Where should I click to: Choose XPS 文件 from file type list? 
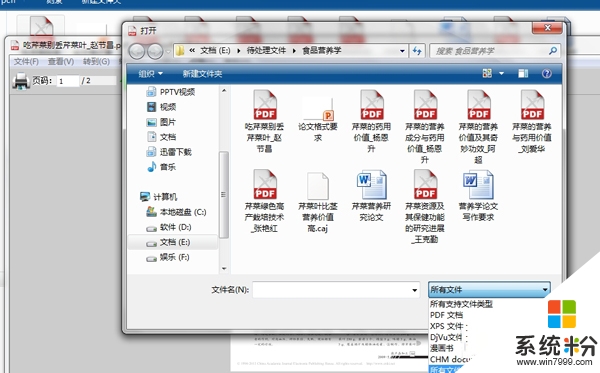click(x=447, y=326)
